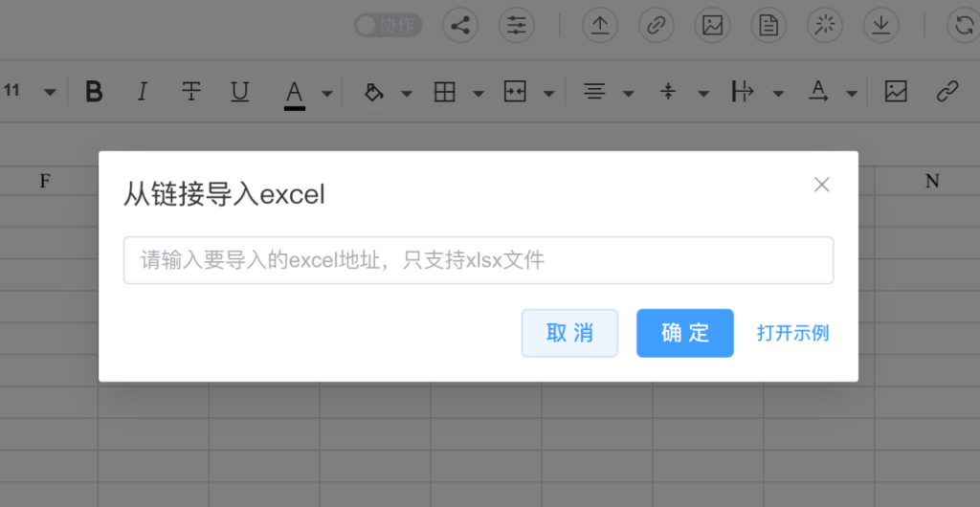The image size is (980, 507).
Task: Open the sliders settings icon
Action: pos(516,26)
